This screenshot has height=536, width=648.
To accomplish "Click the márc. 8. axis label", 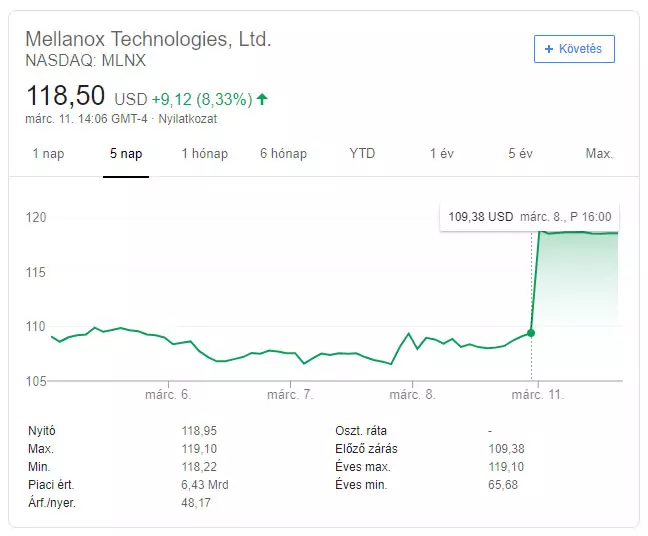I will point(412,395).
